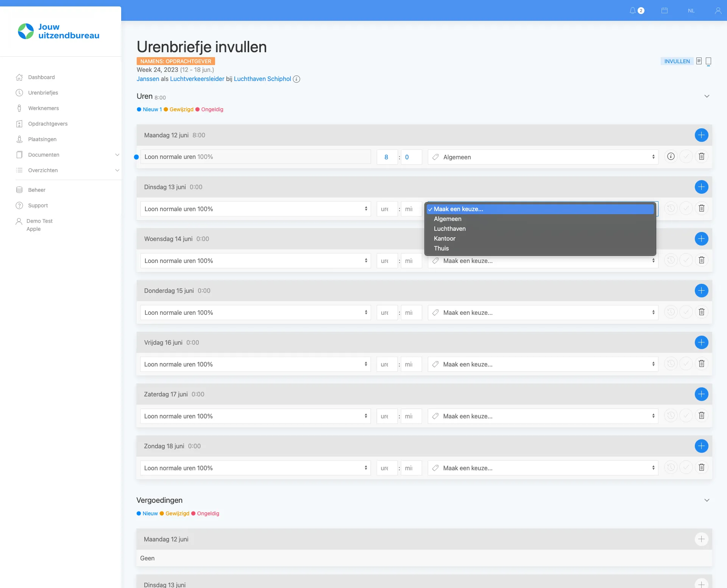Expand the Uren section collapse arrow

click(x=707, y=96)
